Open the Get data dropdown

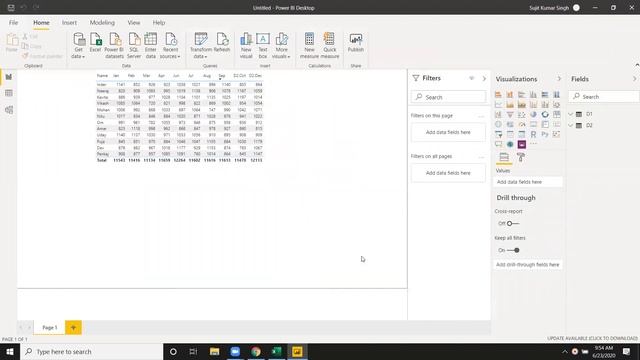[78, 46]
